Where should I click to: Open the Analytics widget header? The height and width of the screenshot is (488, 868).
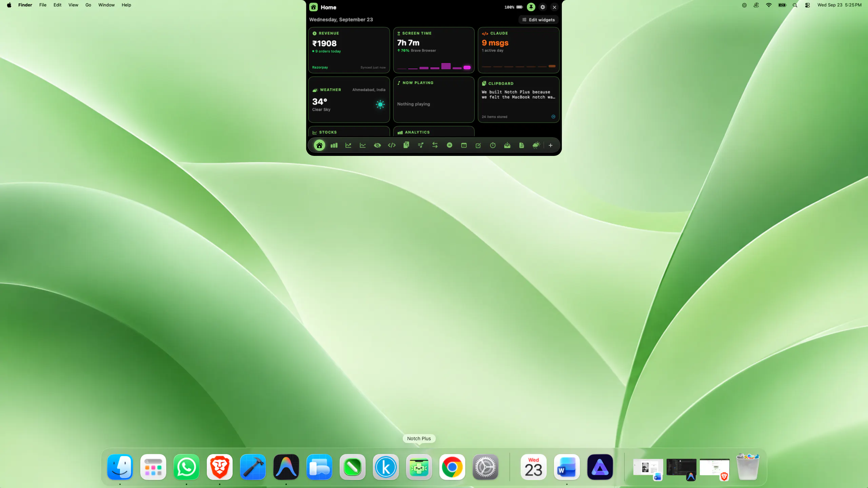point(414,132)
